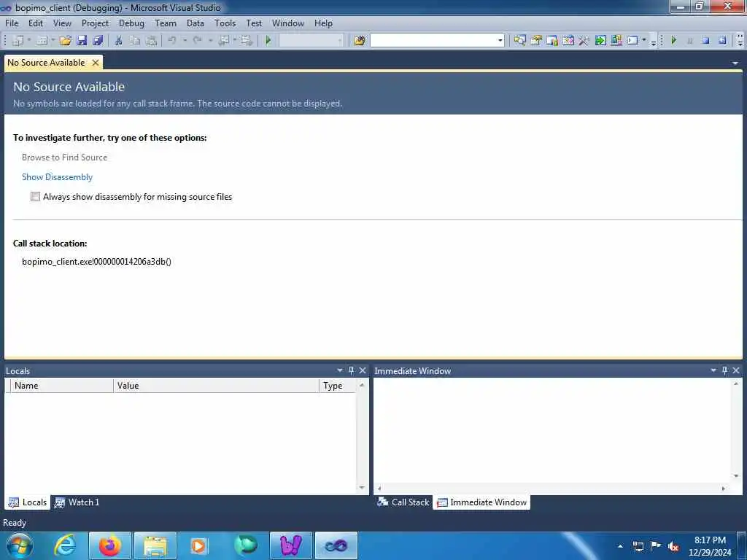
Task: Click the Paste toolbar icon
Action: point(151,41)
